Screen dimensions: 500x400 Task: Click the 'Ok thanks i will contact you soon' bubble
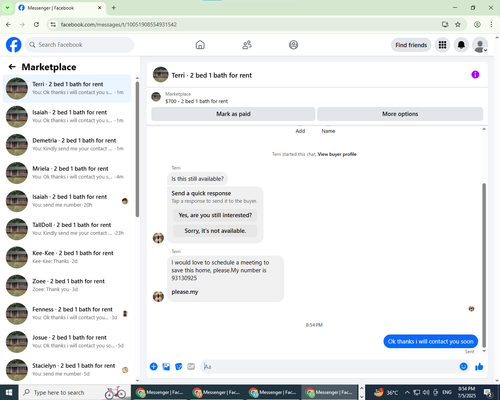(x=430, y=341)
